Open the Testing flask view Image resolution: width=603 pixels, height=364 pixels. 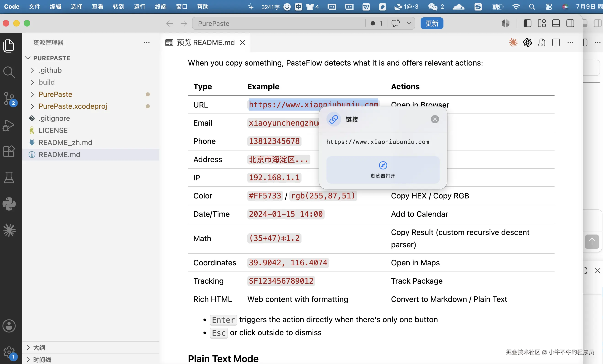[x=9, y=177]
